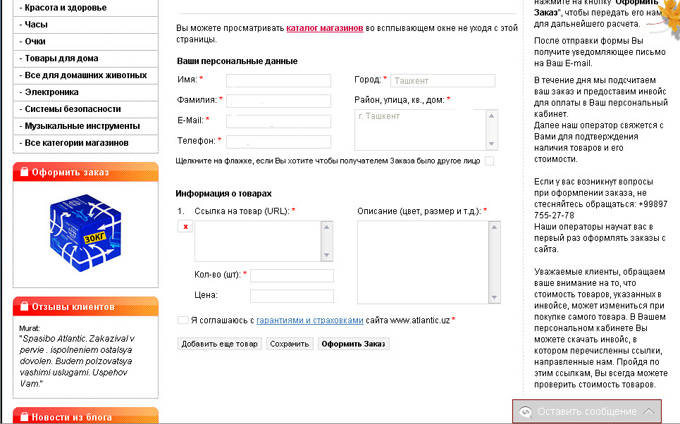Click Сохранить button

pyautogui.click(x=289, y=344)
